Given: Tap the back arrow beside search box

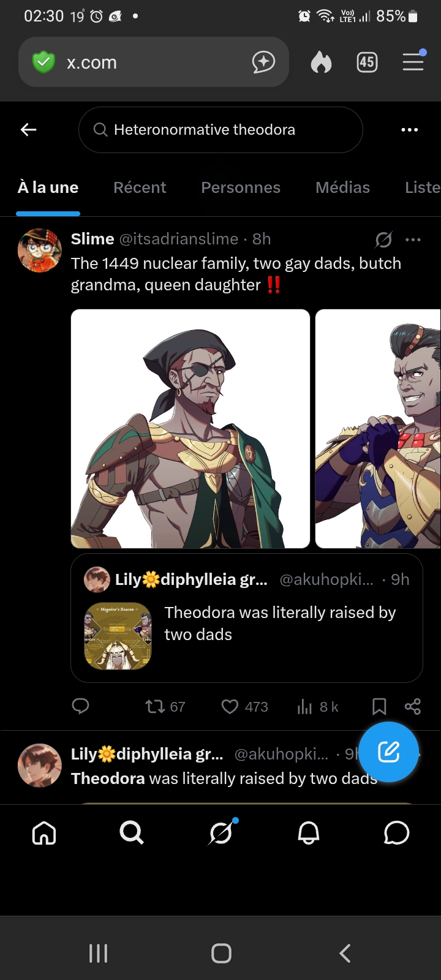Looking at the screenshot, I should [x=29, y=130].
